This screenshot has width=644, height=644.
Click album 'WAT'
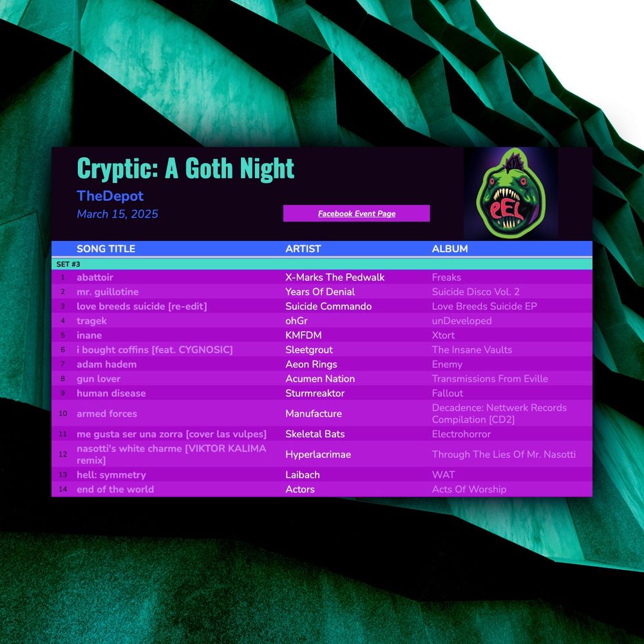pyautogui.click(x=443, y=475)
